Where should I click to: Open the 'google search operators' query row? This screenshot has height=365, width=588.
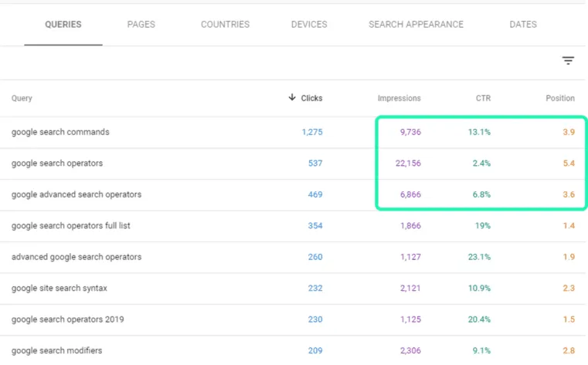(293, 164)
